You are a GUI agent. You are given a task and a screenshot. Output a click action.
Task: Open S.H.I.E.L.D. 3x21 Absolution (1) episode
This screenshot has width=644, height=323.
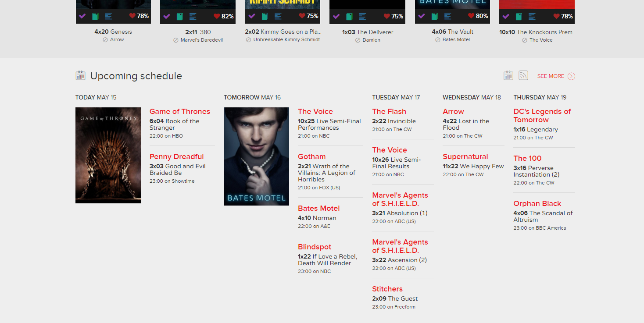point(400,213)
